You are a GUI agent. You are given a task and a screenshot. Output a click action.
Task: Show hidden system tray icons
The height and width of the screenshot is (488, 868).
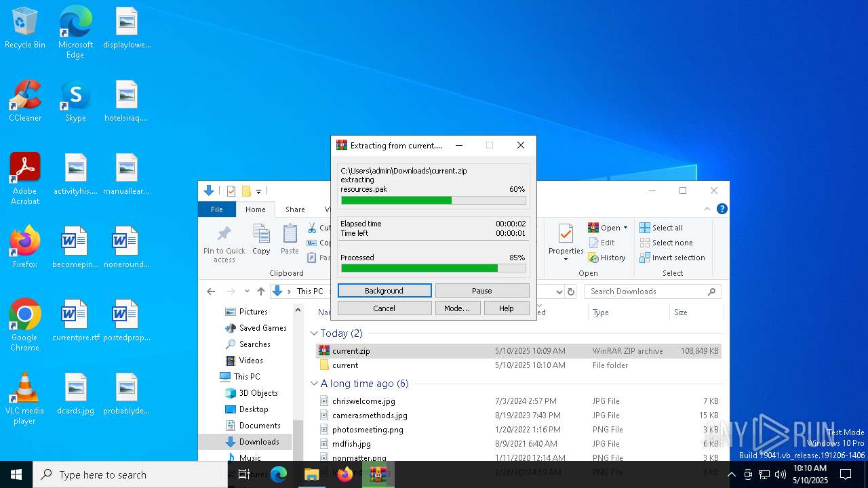[731, 474]
